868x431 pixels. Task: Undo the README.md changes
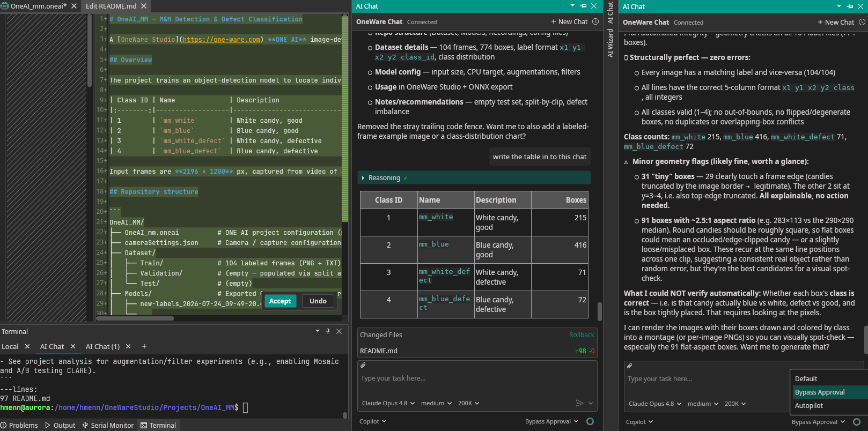318,301
